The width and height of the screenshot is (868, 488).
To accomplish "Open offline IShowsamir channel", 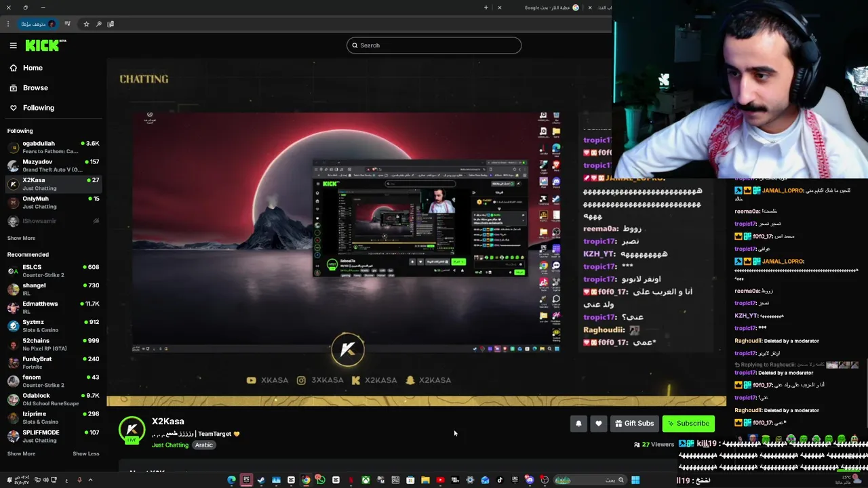I will click(x=53, y=221).
